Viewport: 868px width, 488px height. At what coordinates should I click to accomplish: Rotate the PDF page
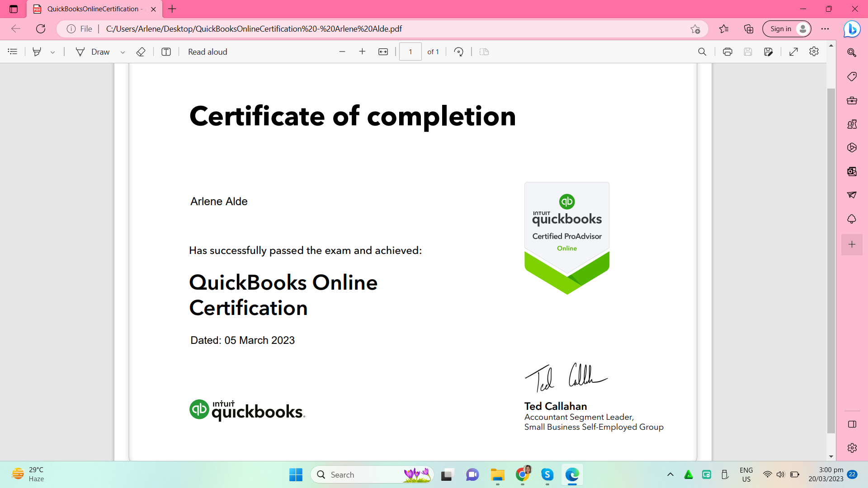click(x=458, y=52)
